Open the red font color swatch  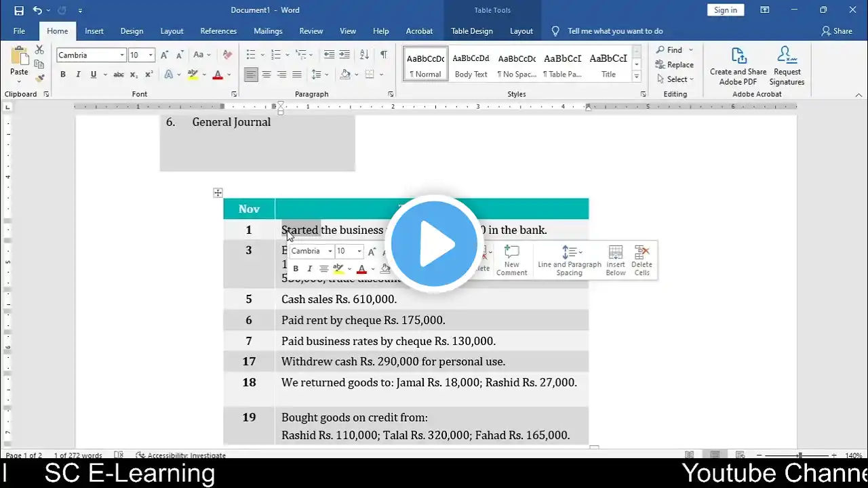click(x=217, y=75)
